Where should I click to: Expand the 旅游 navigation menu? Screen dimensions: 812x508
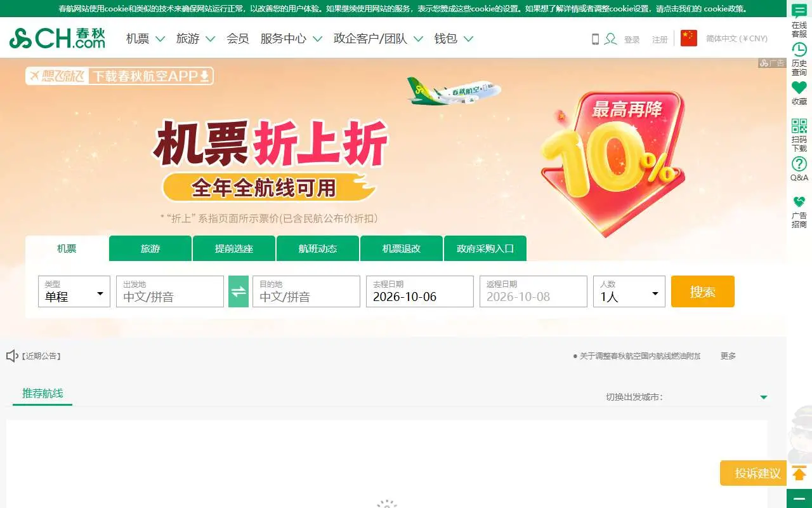coord(195,39)
